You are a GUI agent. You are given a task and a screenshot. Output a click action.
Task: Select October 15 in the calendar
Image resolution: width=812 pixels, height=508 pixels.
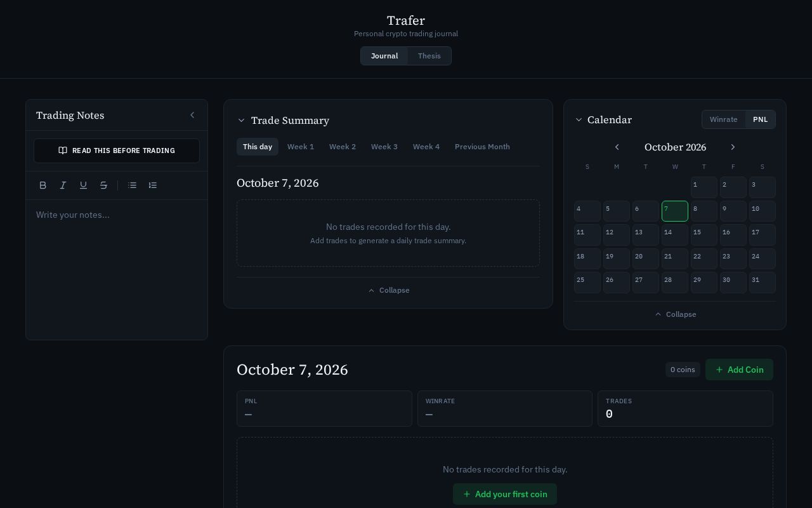point(704,235)
